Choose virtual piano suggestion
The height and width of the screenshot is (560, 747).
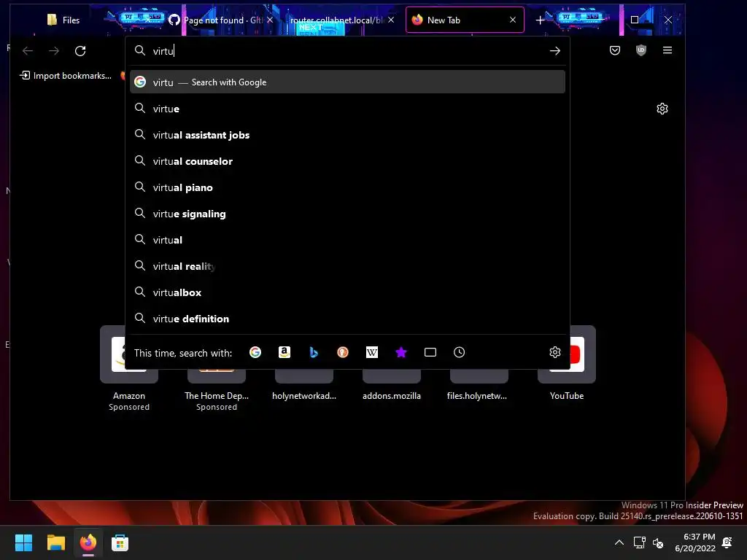point(347,187)
